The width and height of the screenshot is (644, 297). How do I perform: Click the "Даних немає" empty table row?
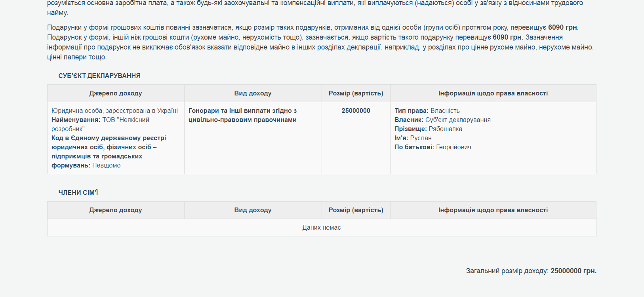click(321, 228)
